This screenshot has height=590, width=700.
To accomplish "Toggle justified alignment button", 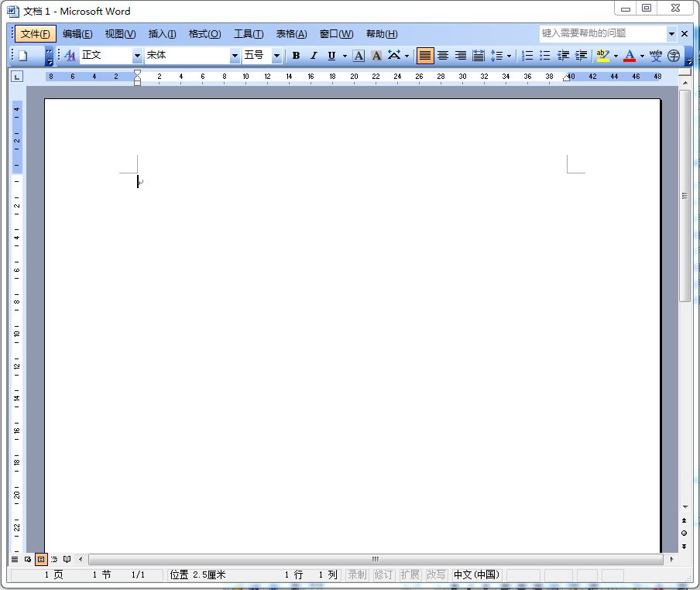I will pos(425,56).
